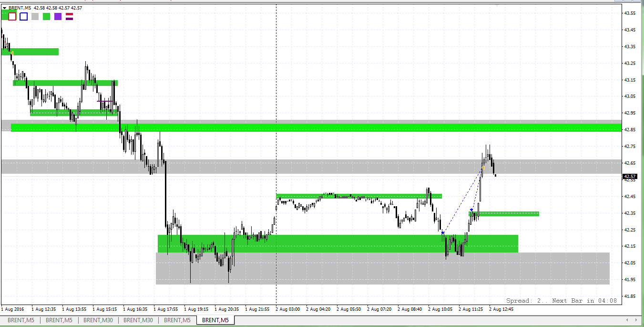The height and width of the screenshot is (327, 644).
Task: Select the active BRENT,M5 tab
Action: point(216,320)
